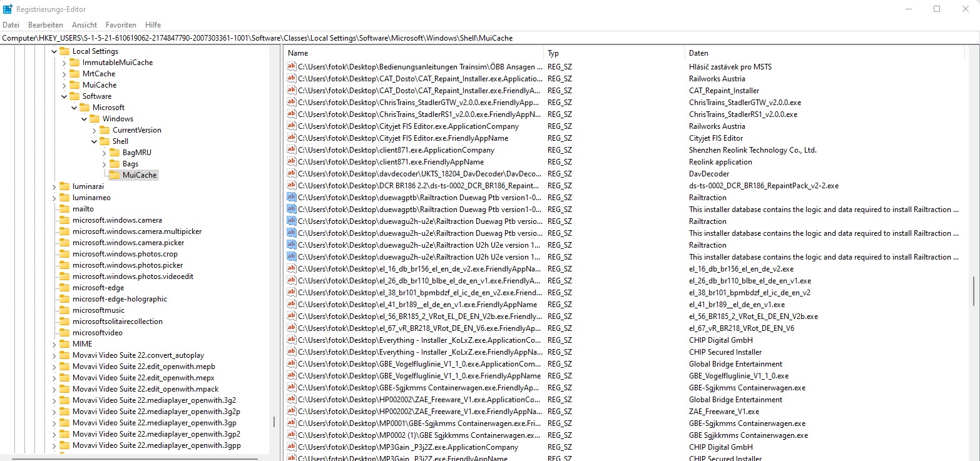Click value icon of GBE_Vogelfluglinie_V1_1_0.exe.FriendlyAppName
This screenshot has width=980, height=461.
(x=291, y=376)
